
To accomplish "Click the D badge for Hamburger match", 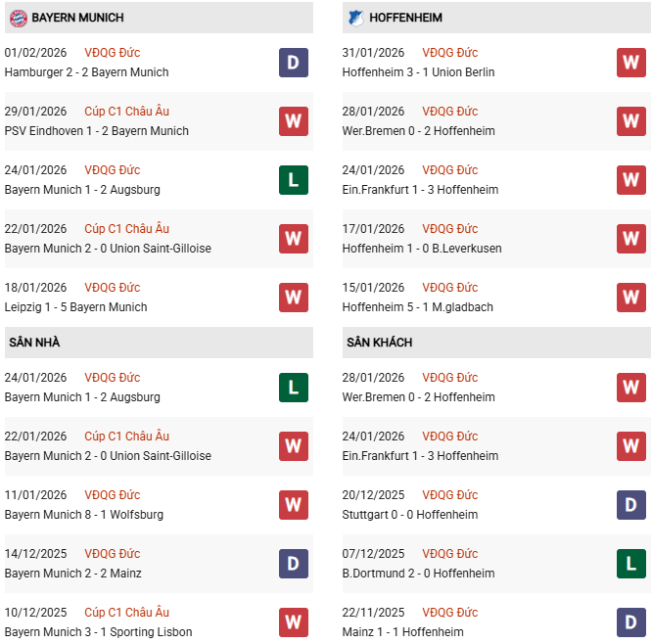I will [293, 63].
